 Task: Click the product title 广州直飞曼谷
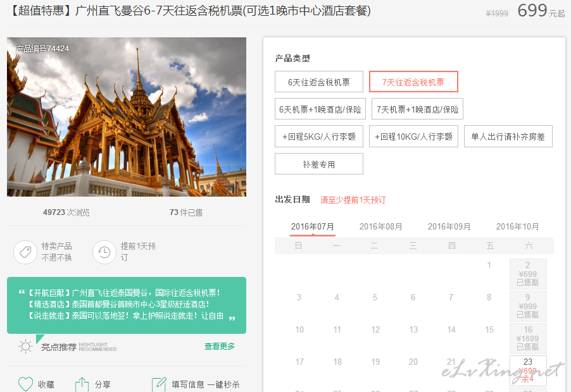click(x=189, y=11)
